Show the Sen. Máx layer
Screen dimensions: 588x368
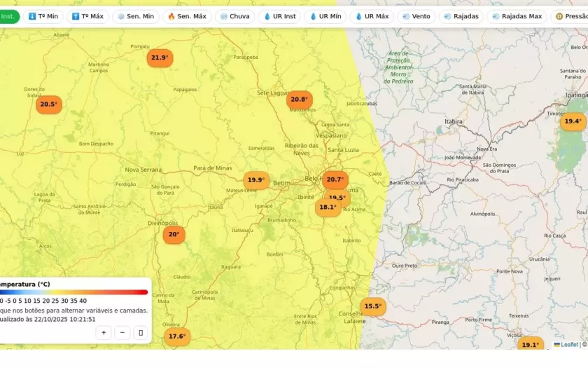pos(186,16)
